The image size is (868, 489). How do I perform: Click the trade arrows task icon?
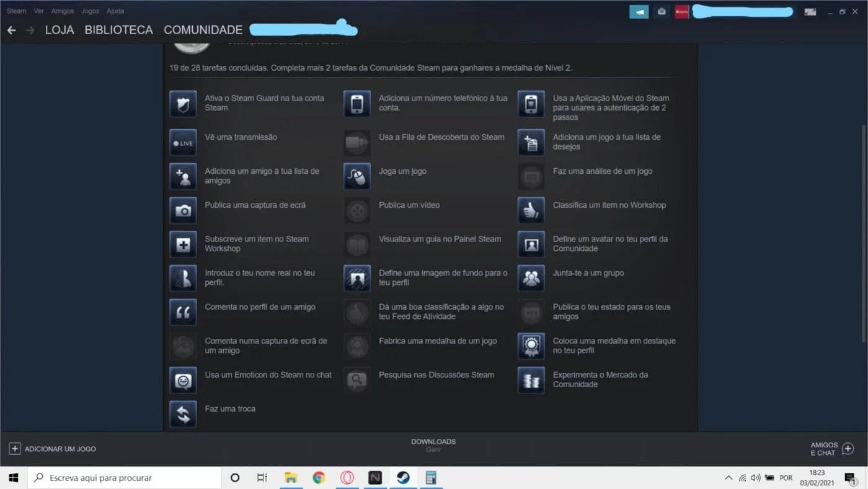click(183, 415)
